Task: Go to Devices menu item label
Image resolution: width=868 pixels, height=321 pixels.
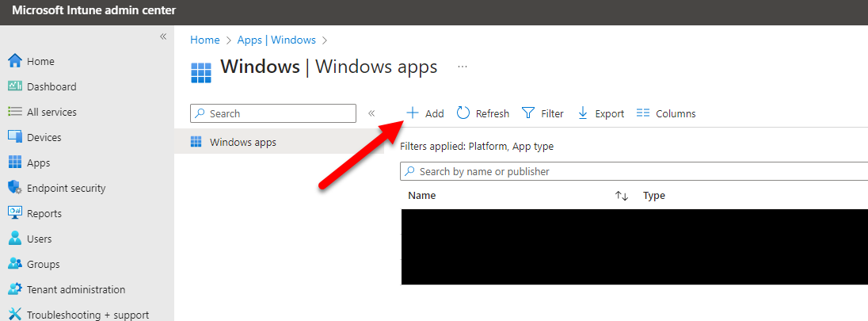Action: [x=44, y=137]
